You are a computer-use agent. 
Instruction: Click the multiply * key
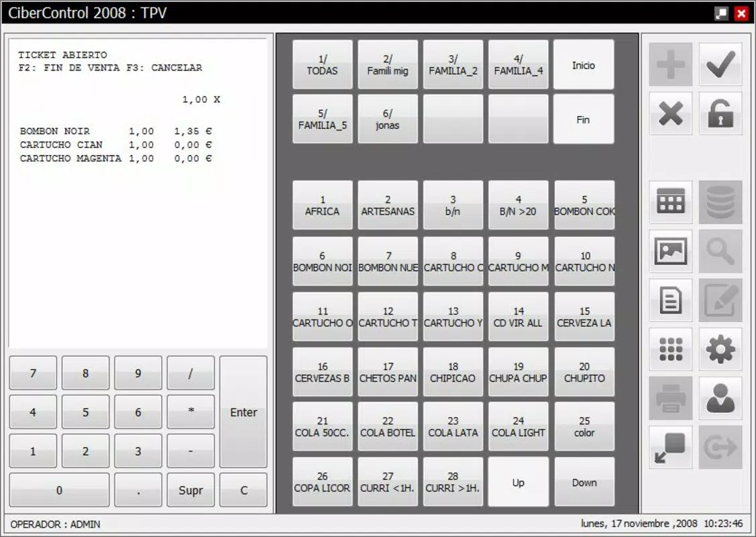point(191,412)
